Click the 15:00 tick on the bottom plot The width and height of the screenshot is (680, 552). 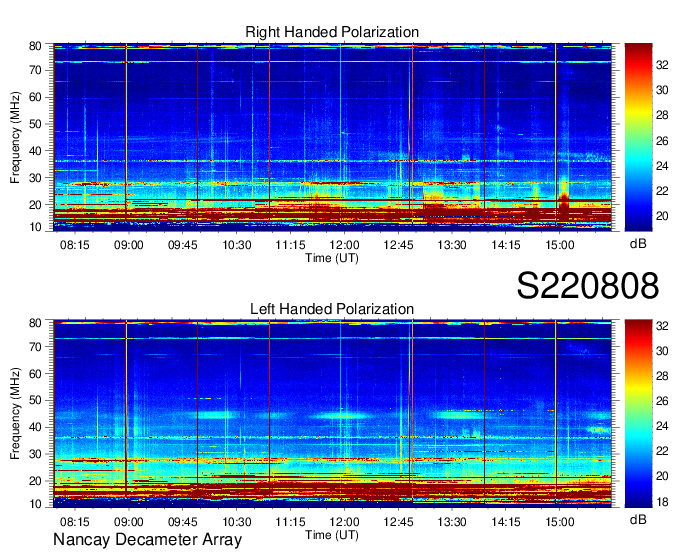coord(560,522)
